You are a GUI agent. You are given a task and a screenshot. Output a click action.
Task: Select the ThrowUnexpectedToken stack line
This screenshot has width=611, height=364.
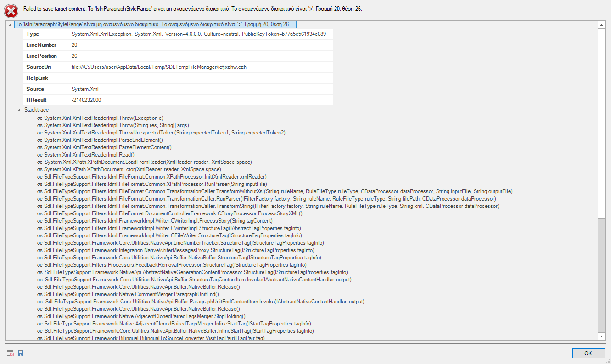pyautogui.click(x=161, y=133)
